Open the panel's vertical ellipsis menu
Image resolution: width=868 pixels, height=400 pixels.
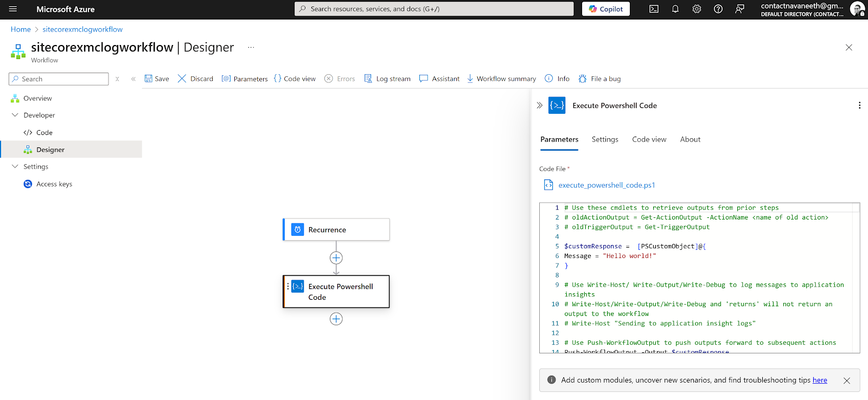tap(859, 105)
